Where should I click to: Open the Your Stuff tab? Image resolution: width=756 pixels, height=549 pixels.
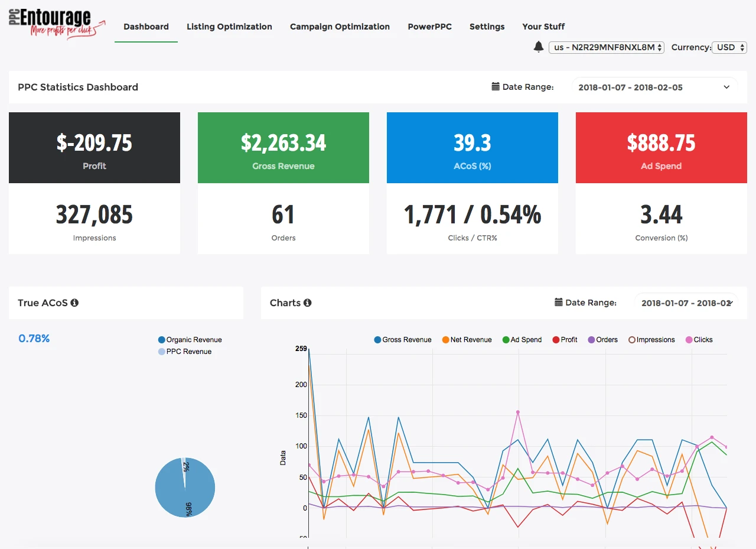[x=543, y=27]
